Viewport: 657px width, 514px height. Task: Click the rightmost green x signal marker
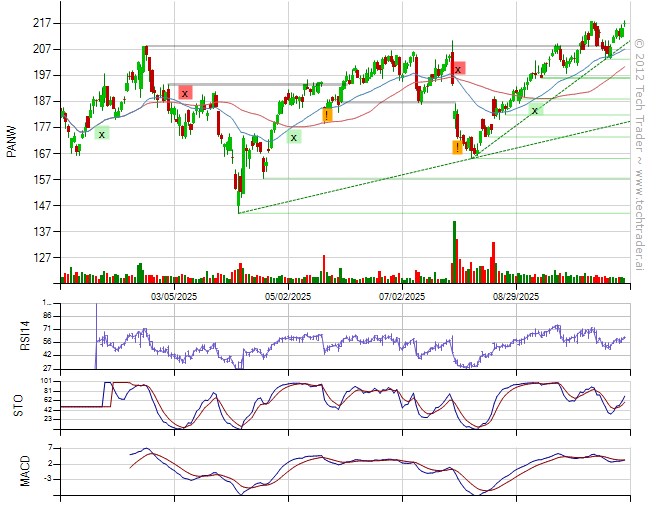(x=536, y=110)
